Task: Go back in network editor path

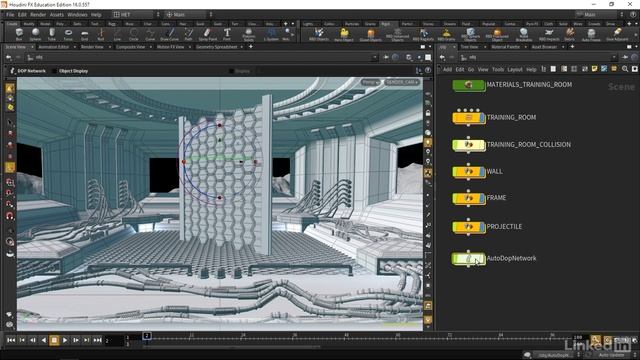Action: coord(442,58)
